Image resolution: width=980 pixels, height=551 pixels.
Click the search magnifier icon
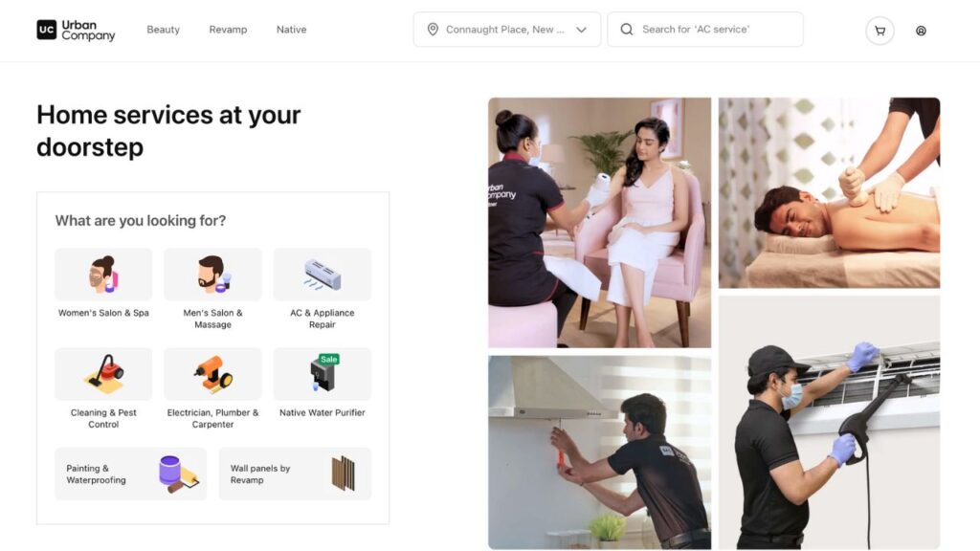(x=626, y=30)
